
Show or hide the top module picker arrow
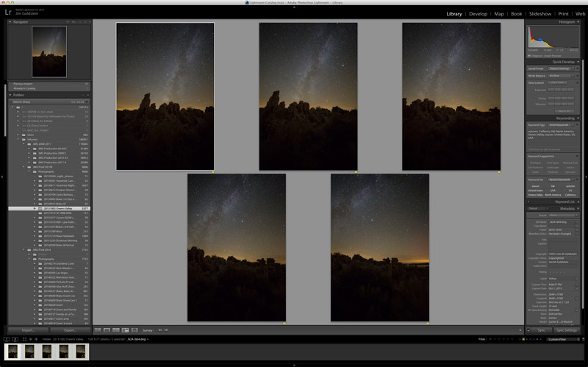[294, 7]
